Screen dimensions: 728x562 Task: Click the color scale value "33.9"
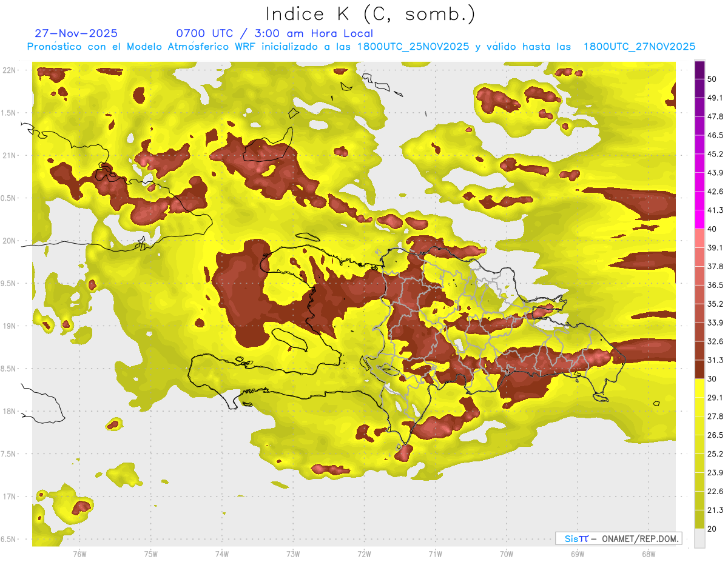click(x=715, y=323)
